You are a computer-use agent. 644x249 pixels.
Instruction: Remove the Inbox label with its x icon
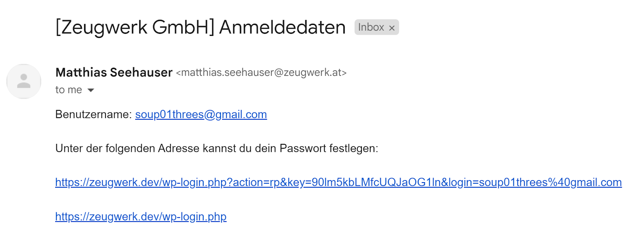pos(392,28)
